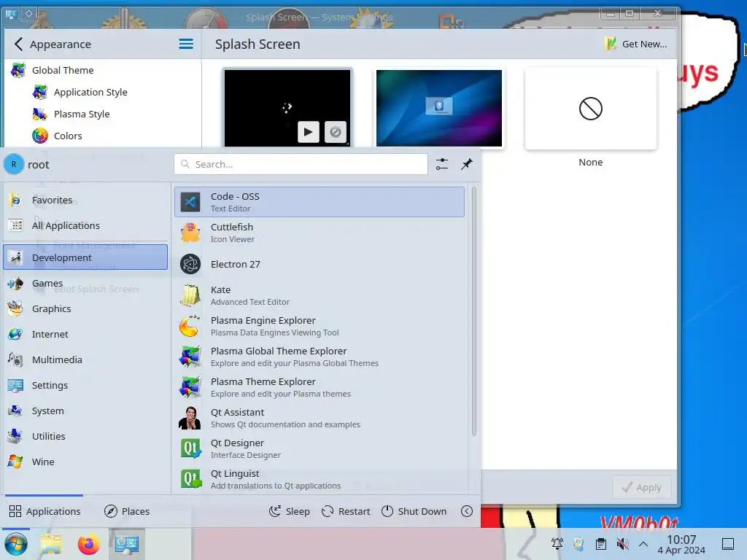Open Plasma Engine Explorer
This screenshot has width=747, height=560.
pyautogui.click(x=320, y=326)
